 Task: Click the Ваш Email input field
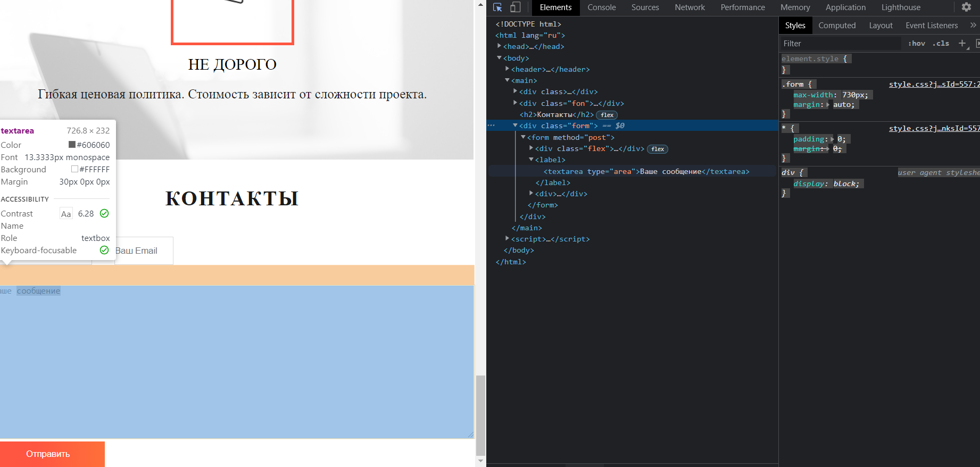[x=144, y=251]
